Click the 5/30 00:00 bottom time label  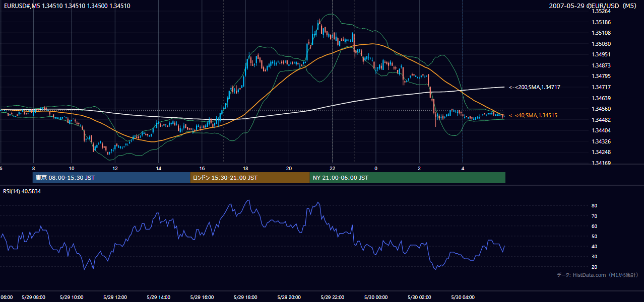(376, 297)
